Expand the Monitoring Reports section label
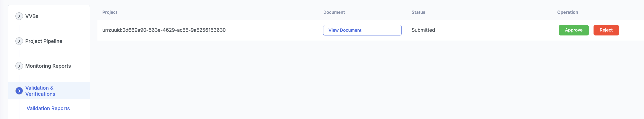Image resolution: width=644 pixels, height=119 pixels. [x=48, y=66]
